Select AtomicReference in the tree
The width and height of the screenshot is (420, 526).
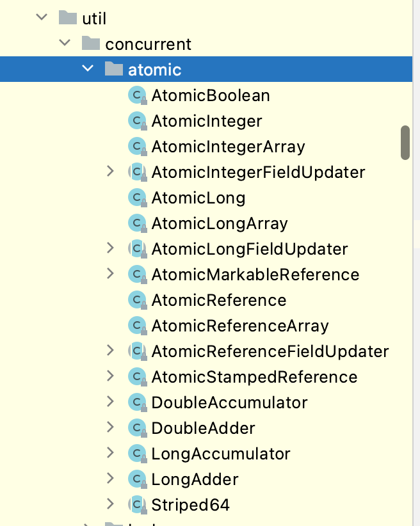(218, 300)
